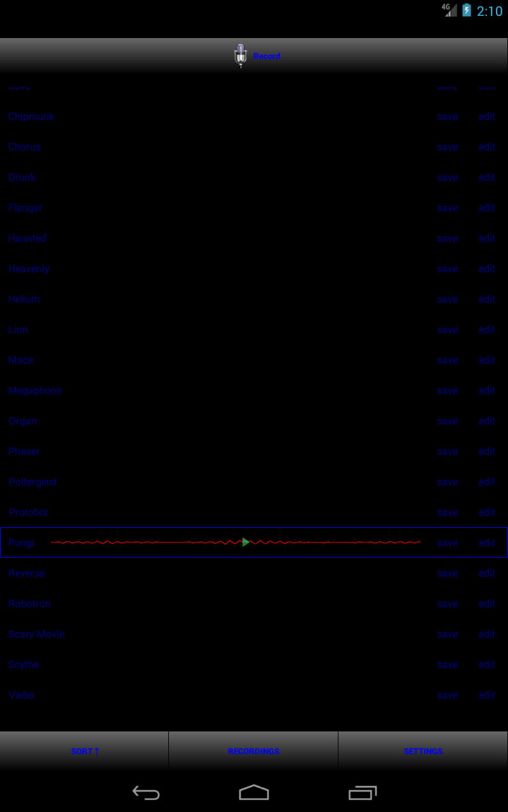This screenshot has width=508, height=812.
Task: Open the Android Back navigation button
Action: 146,792
